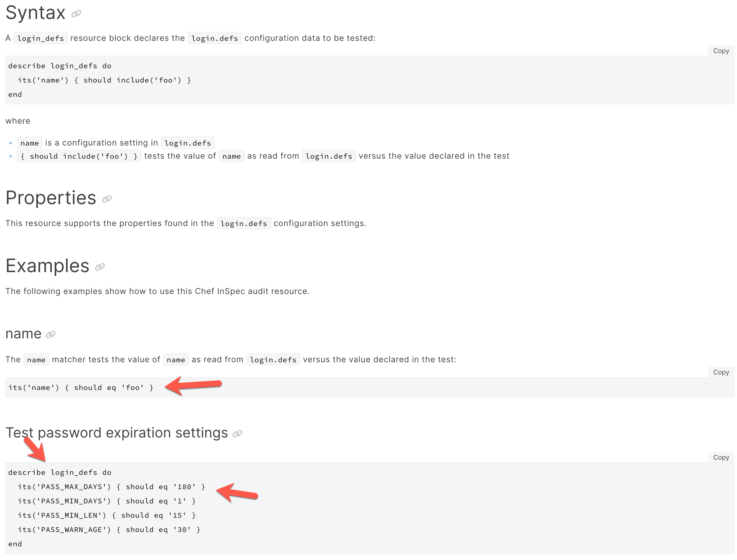Click the should include('foo') line in Syntax code
The image size is (737, 560).
(104, 80)
